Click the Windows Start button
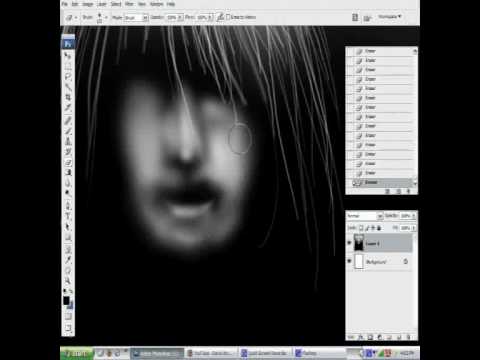This screenshot has width=480, height=360. [x=77, y=353]
